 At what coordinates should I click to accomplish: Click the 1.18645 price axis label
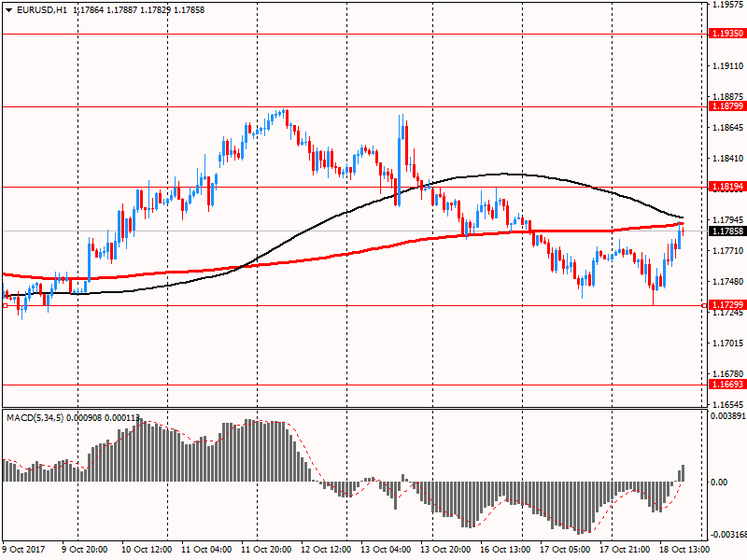tap(728, 128)
